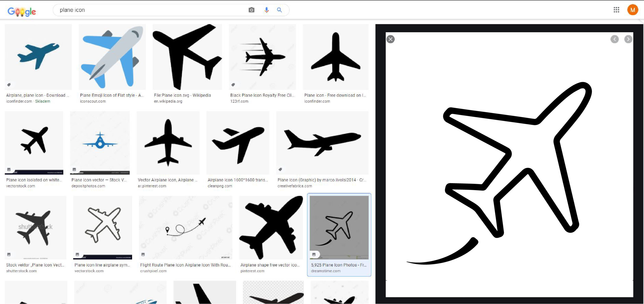This screenshot has width=644, height=304.
Task: Open 'Black Plane Icon Royalty Free' link
Action: (262, 95)
